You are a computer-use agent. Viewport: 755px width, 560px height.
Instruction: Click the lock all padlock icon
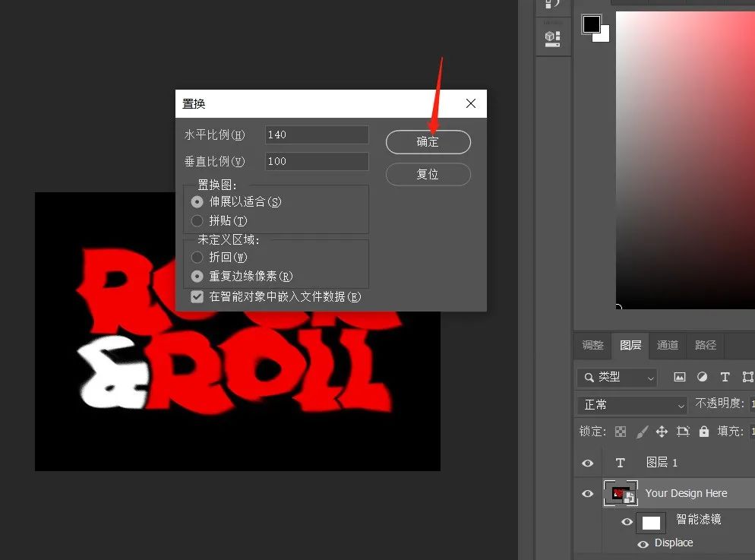coord(704,432)
